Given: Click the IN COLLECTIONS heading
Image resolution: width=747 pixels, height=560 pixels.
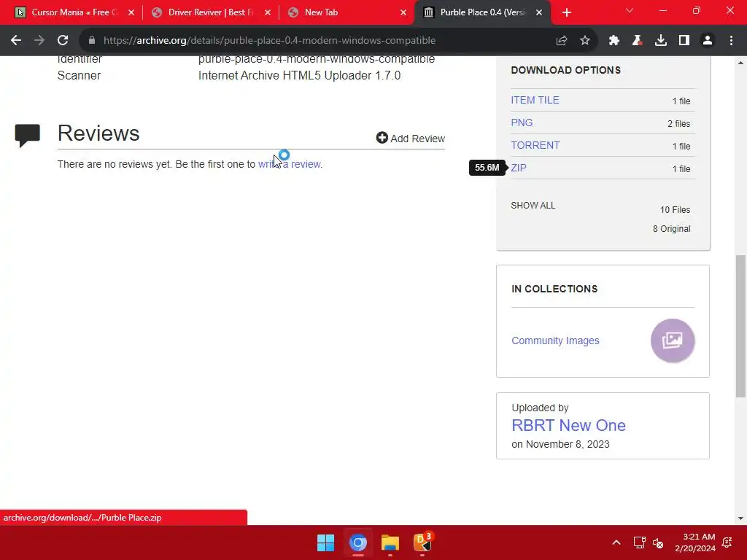Looking at the screenshot, I should pyautogui.click(x=554, y=289).
